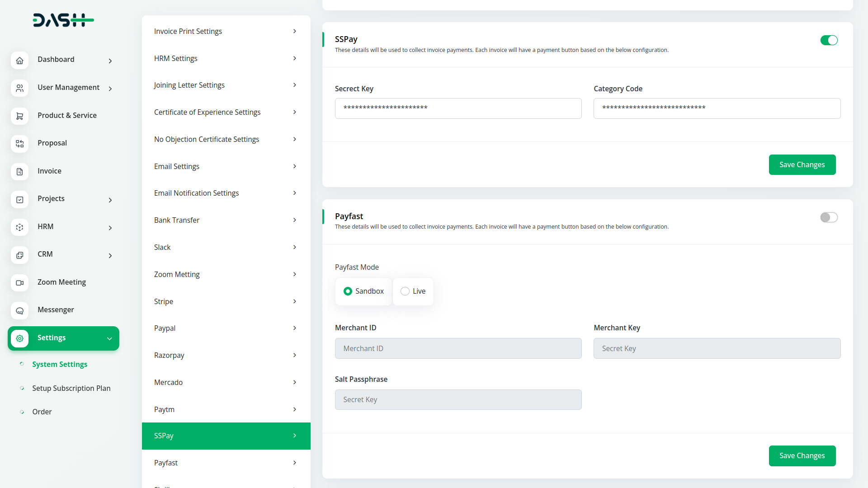Image resolution: width=868 pixels, height=488 pixels.
Task: Jump to Paypal settings
Action: (226, 328)
